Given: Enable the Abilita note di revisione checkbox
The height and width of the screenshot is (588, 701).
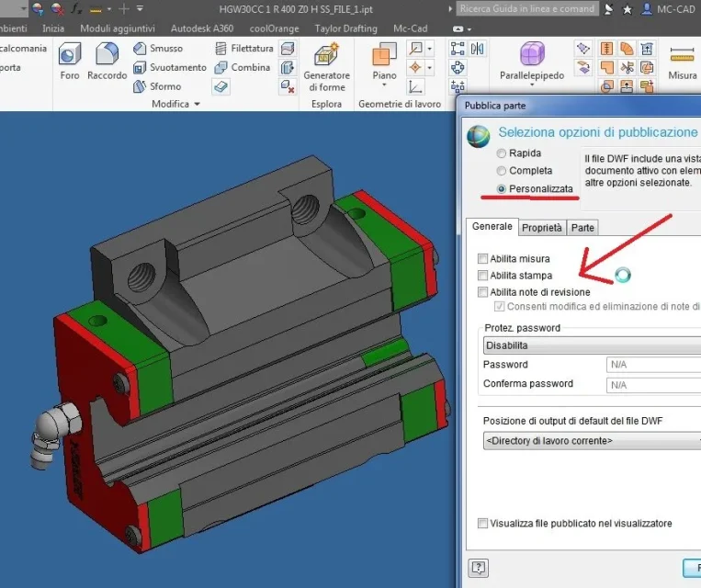Looking at the screenshot, I should 482,292.
